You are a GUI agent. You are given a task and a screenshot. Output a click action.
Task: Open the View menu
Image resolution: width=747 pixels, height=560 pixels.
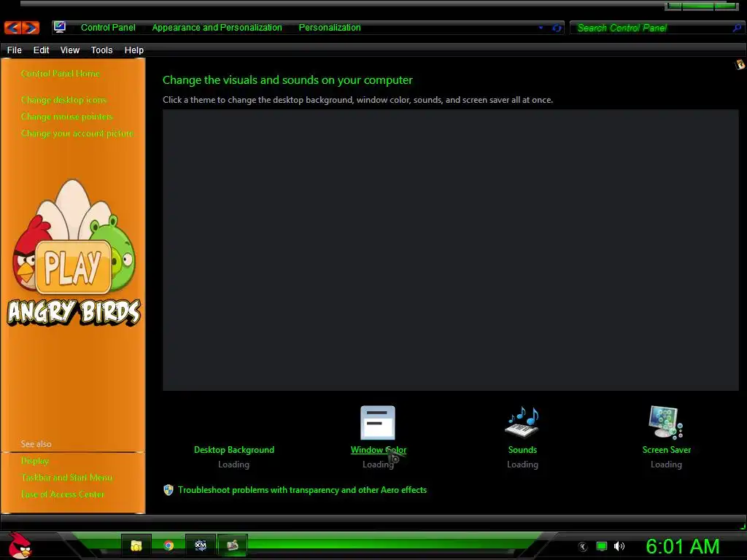pyautogui.click(x=69, y=50)
